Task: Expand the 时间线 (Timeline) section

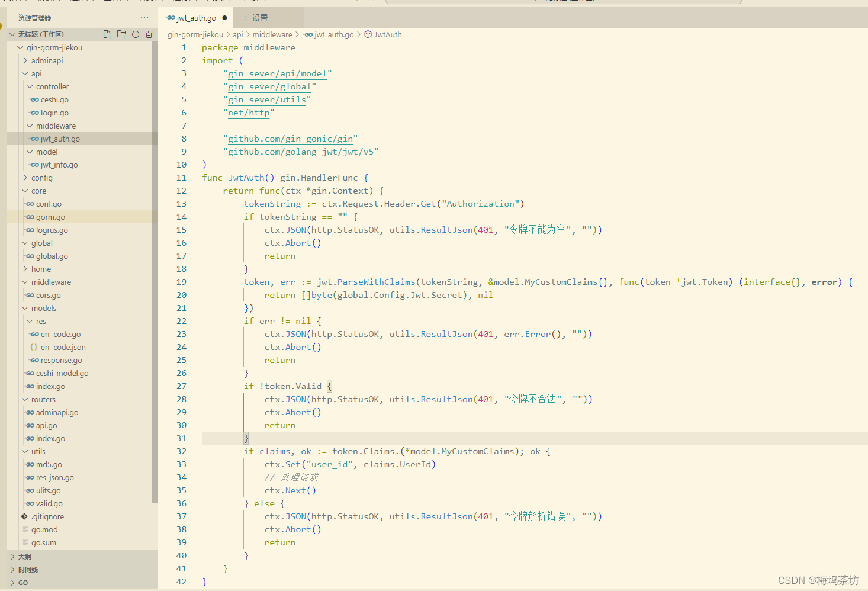Action: [27, 569]
